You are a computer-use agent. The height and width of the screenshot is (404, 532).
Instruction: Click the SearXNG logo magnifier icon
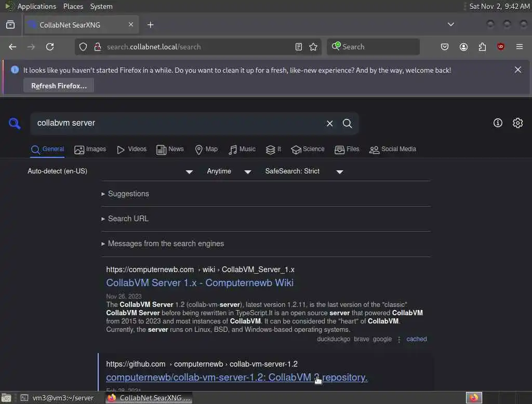click(x=15, y=123)
